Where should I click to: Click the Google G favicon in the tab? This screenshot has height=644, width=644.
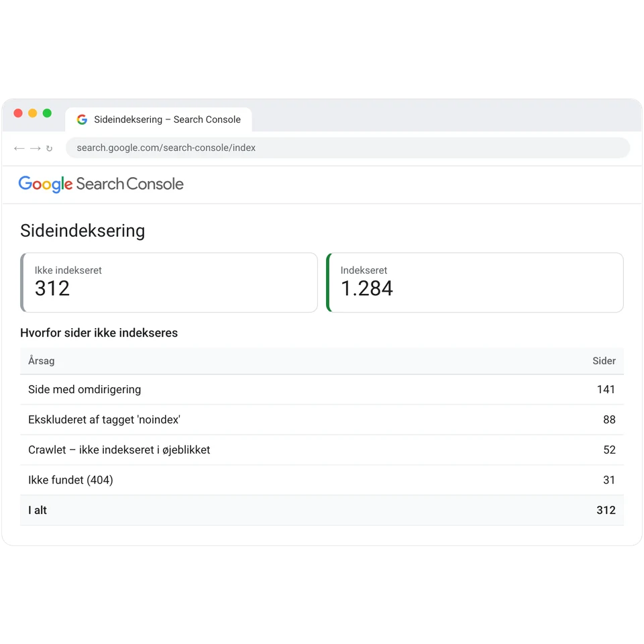click(82, 119)
